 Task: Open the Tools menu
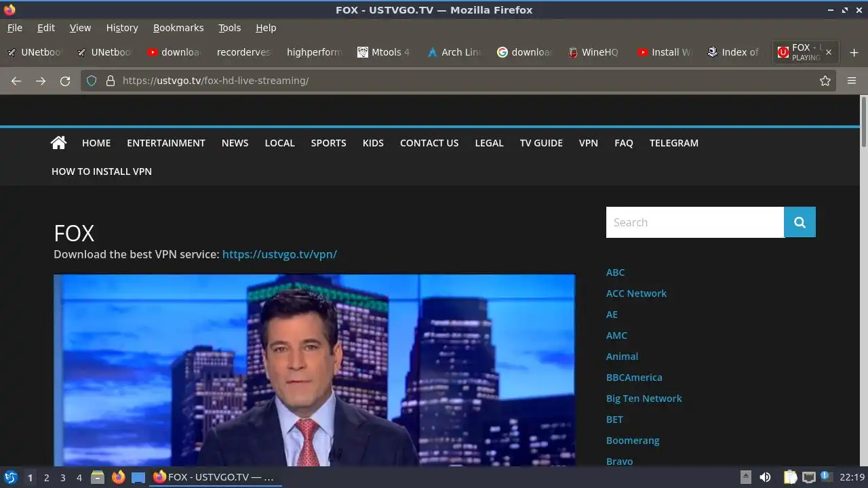229,28
